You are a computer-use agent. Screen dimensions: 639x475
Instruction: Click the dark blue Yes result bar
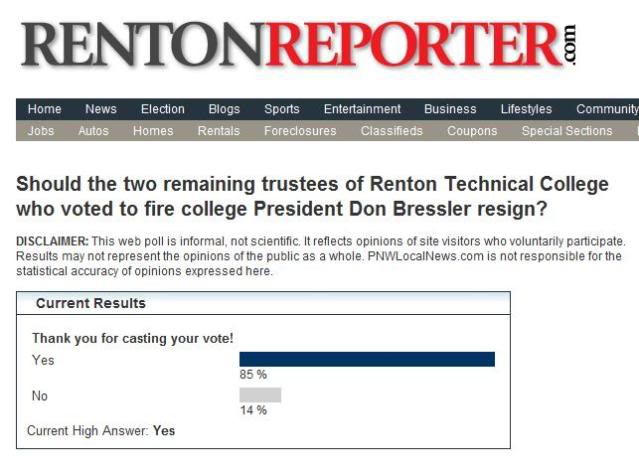pyautogui.click(x=367, y=360)
